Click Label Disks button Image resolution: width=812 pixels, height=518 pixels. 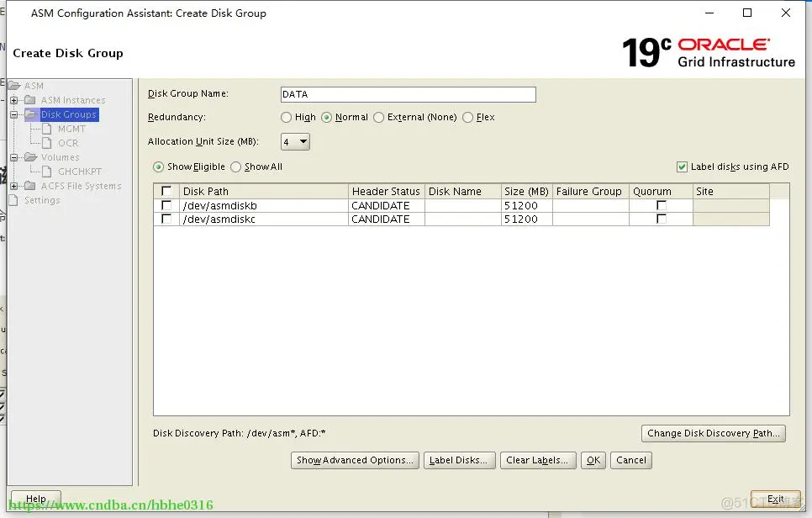tap(459, 460)
